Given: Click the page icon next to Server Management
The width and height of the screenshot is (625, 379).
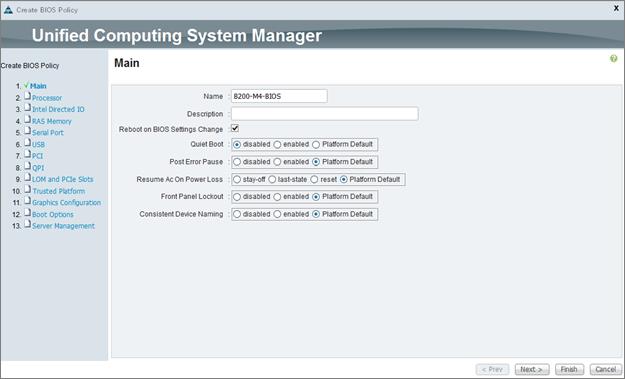Looking at the screenshot, I should [27, 224].
